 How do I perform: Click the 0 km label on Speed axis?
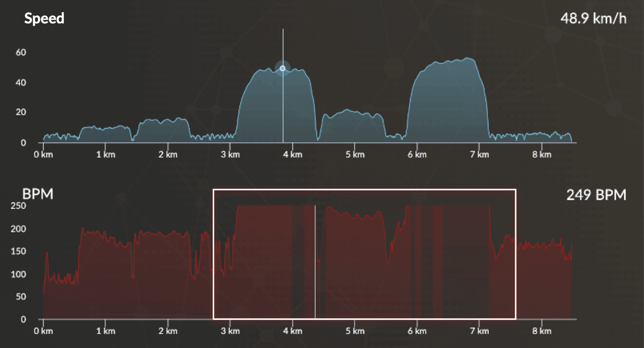tap(44, 154)
